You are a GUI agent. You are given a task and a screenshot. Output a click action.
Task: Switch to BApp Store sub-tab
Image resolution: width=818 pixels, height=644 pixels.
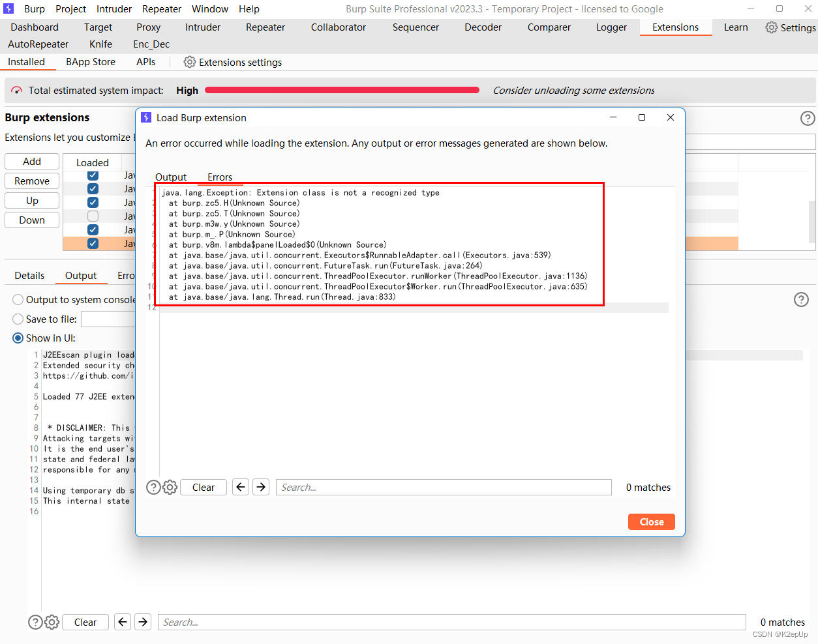click(x=91, y=62)
